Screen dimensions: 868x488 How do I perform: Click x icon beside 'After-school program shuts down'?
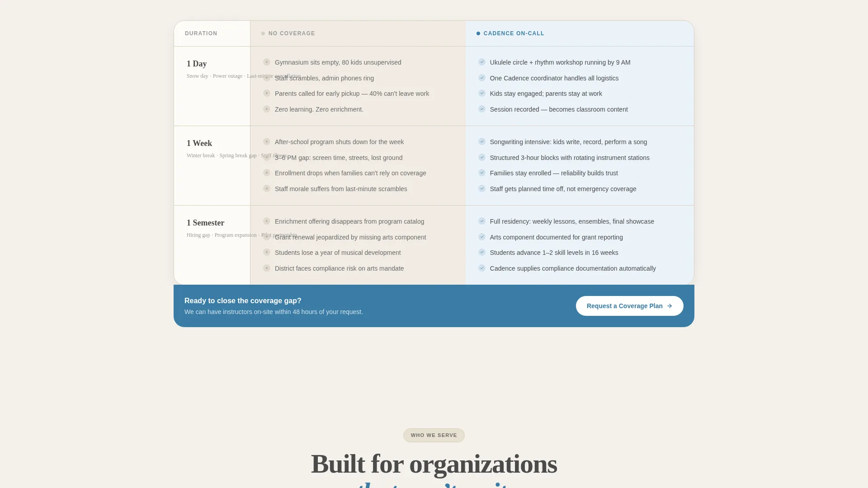[267, 141]
